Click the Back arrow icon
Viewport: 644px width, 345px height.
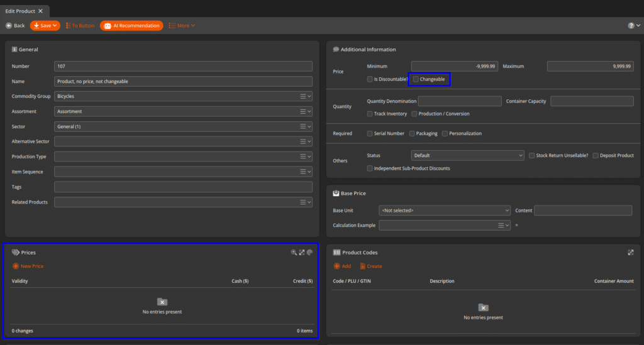[9, 26]
